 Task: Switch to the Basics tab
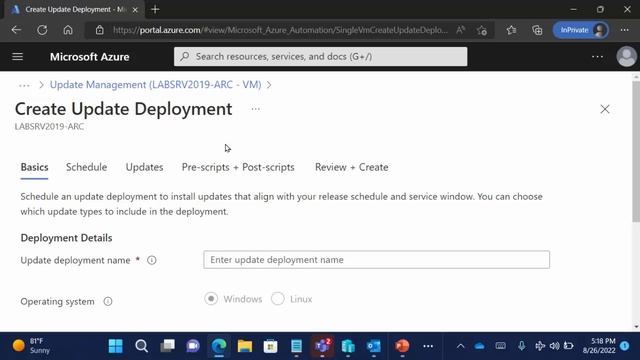click(x=34, y=167)
